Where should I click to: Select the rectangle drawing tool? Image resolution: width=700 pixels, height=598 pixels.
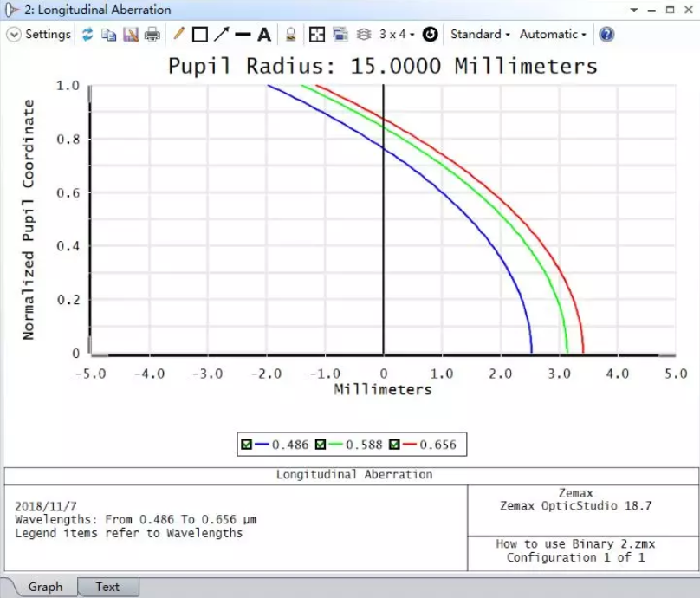[200, 35]
